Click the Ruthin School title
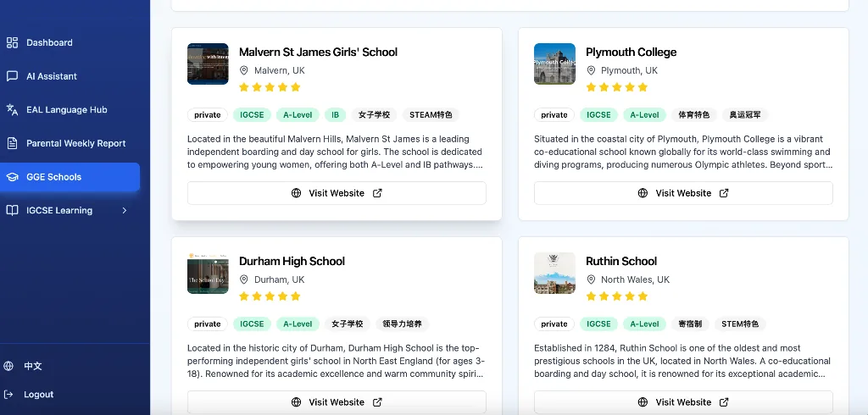Viewport: 868px width, 415px height. point(621,261)
